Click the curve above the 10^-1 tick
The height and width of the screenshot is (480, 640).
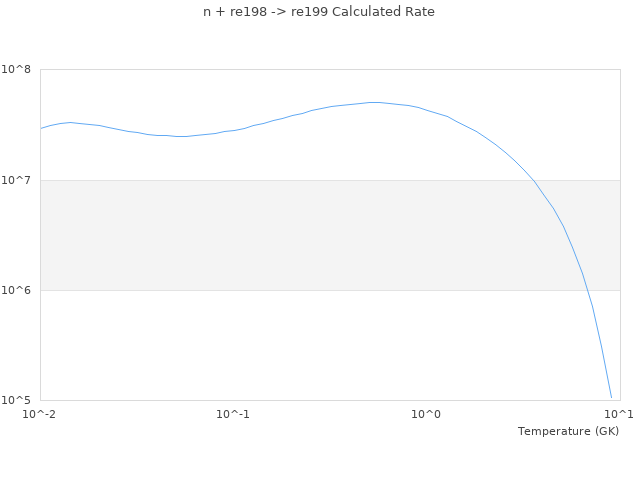pyautogui.click(x=233, y=130)
